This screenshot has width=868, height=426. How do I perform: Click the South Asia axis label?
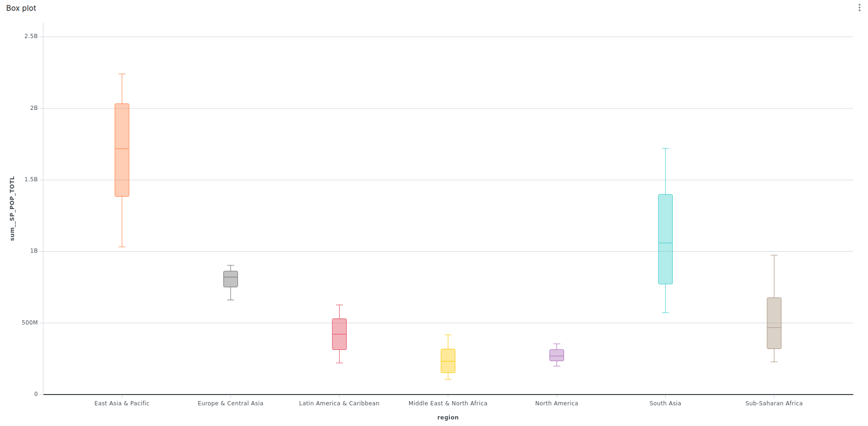[665, 403]
